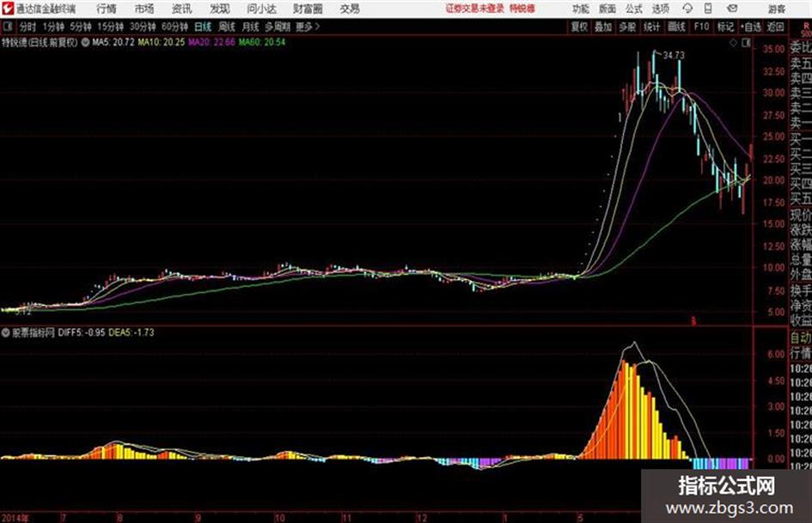The width and height of the screenshot is (812, 523).
Task: Click the 复权 button
Action: [579, 27]
